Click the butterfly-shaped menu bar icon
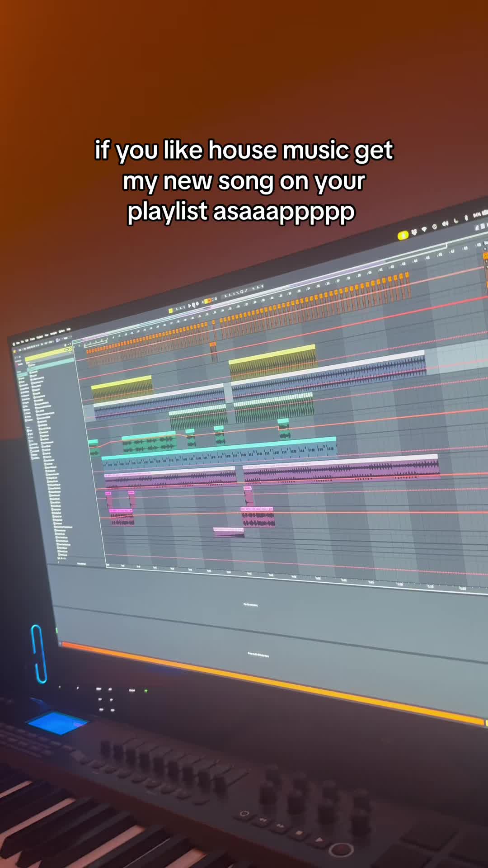The width and height of the screenshot is (488, 868). click(413, 232)
